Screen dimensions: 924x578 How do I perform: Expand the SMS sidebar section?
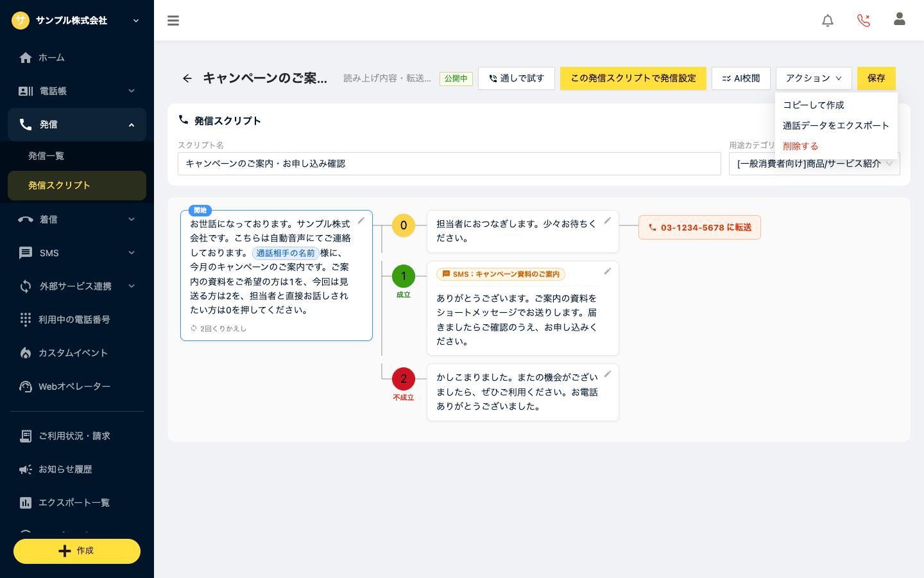pyautogui.click(x=77, y=252)
